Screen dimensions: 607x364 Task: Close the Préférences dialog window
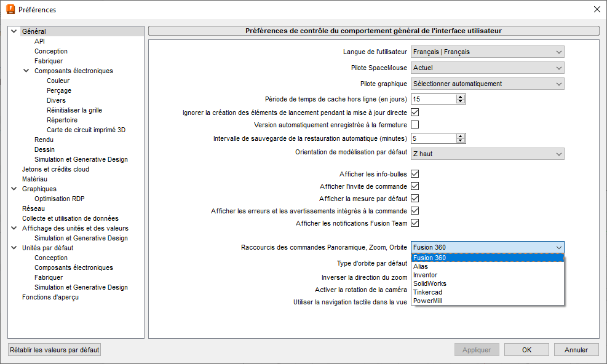pos(597,9)
